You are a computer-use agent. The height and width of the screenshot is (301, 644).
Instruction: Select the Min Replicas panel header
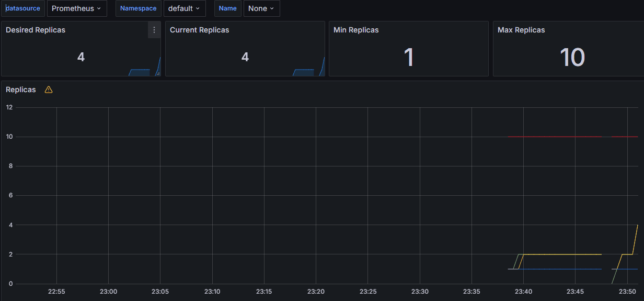pyautogui.click(x=356, y=30)
